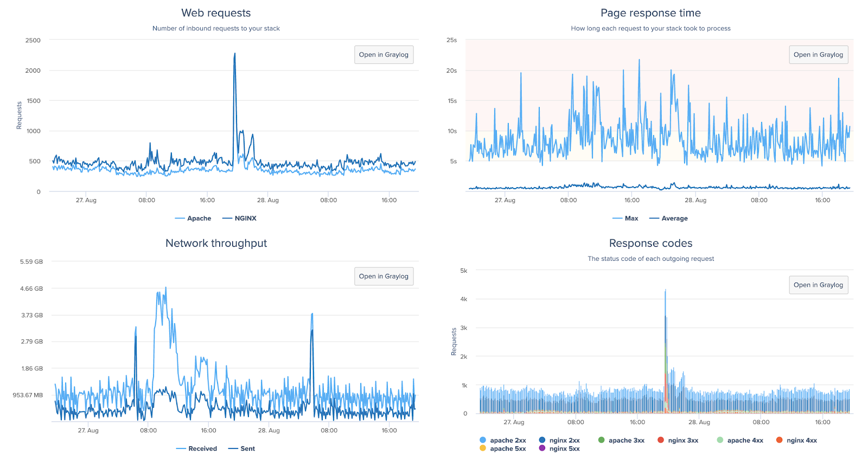The image size is (868, 462).
Task: Toggle the Received series in throughput legend
Action: [196, 448]
